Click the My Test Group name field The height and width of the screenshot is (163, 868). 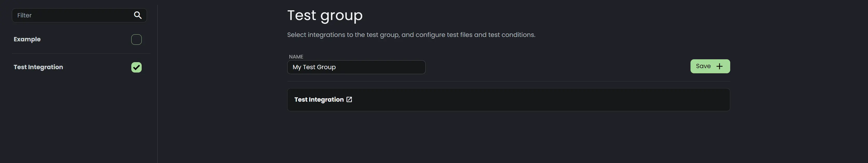point(356,67)
